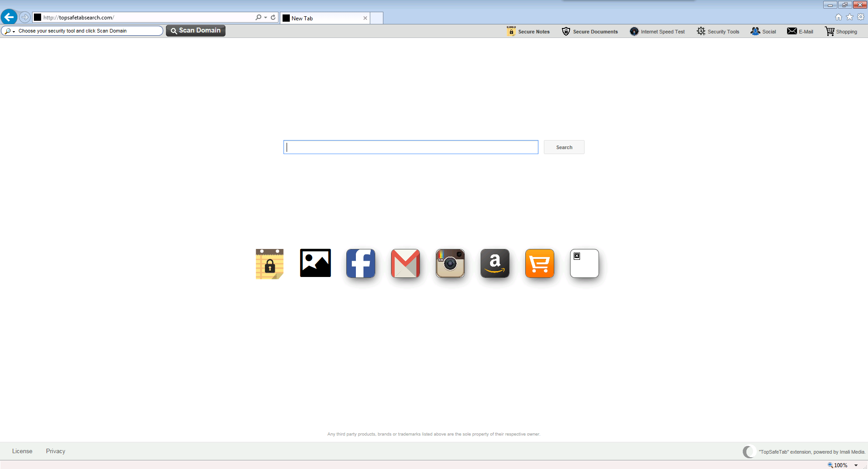Screen dimensions: 868x469
Task: Open the address bar dropdown arrow
Action: [266, 17]
